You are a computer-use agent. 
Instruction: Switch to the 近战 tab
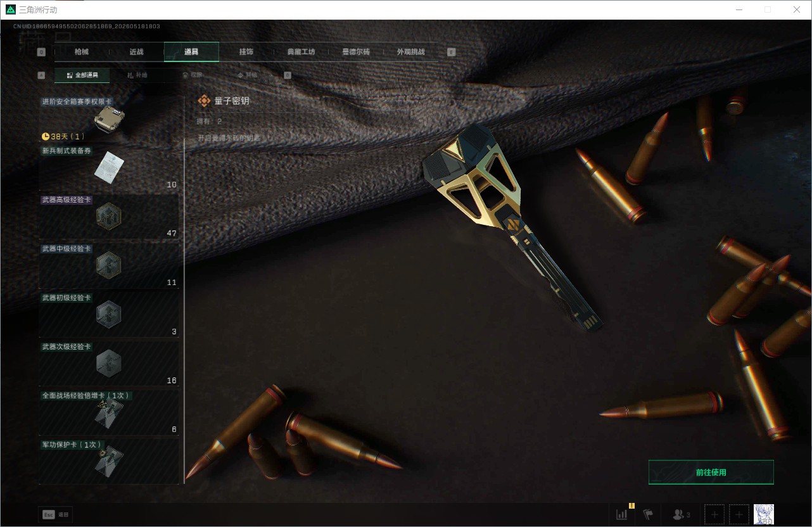point(137,52)
